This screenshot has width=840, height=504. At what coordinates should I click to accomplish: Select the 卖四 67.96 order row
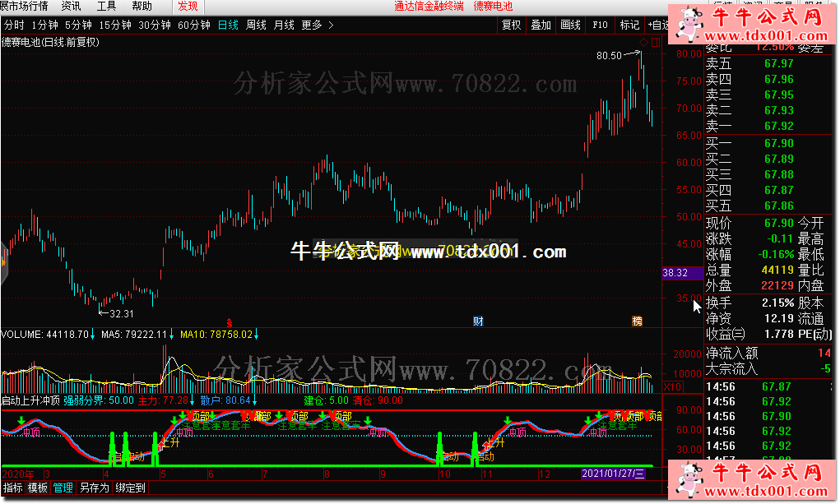click(768, 79)
